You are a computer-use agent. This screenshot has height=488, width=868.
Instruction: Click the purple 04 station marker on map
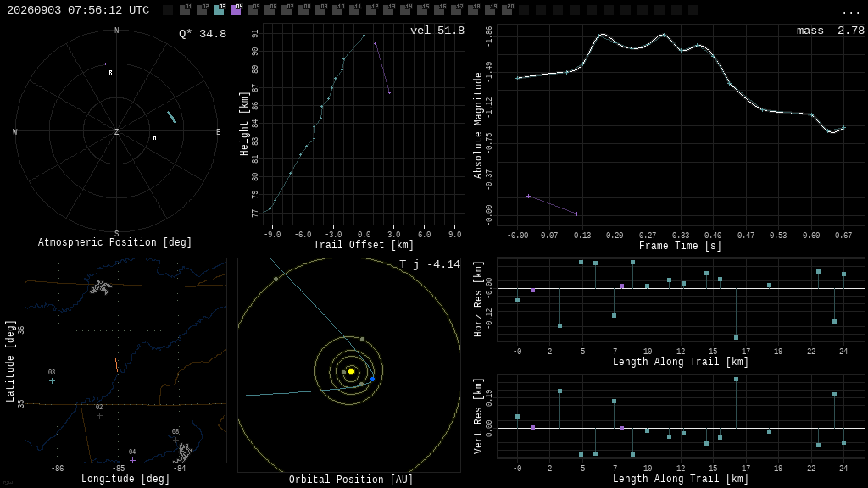(132, 460)
